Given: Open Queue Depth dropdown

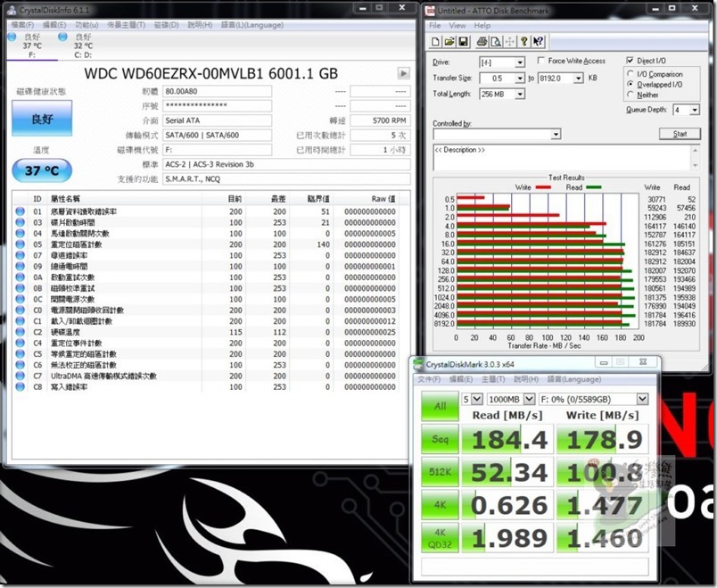Looking at the screenshot, I should click(x=695, y=110).
